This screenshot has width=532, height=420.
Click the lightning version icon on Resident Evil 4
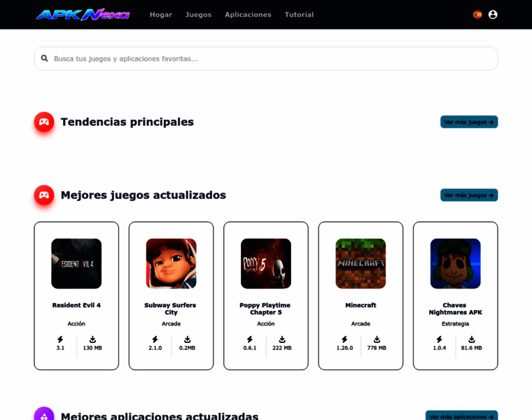click(60, 339)
